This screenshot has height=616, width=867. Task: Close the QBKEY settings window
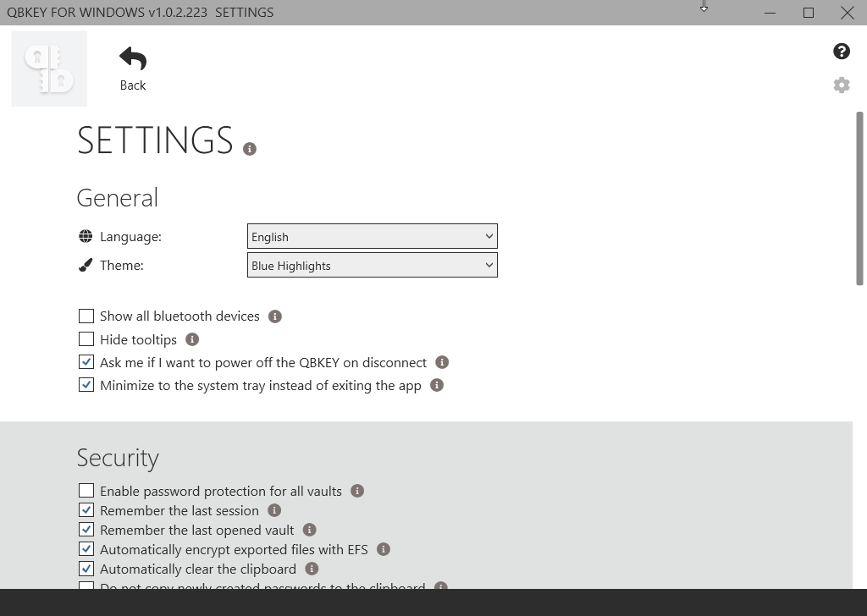[847, 12]
